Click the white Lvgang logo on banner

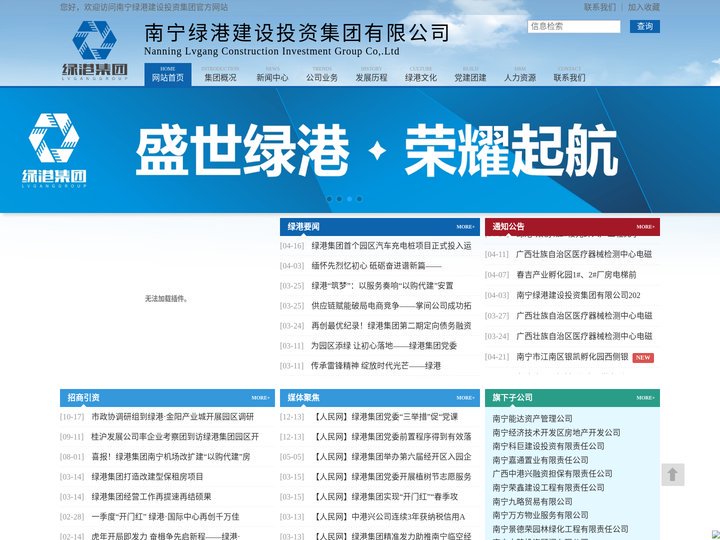(x=54, y=150)
